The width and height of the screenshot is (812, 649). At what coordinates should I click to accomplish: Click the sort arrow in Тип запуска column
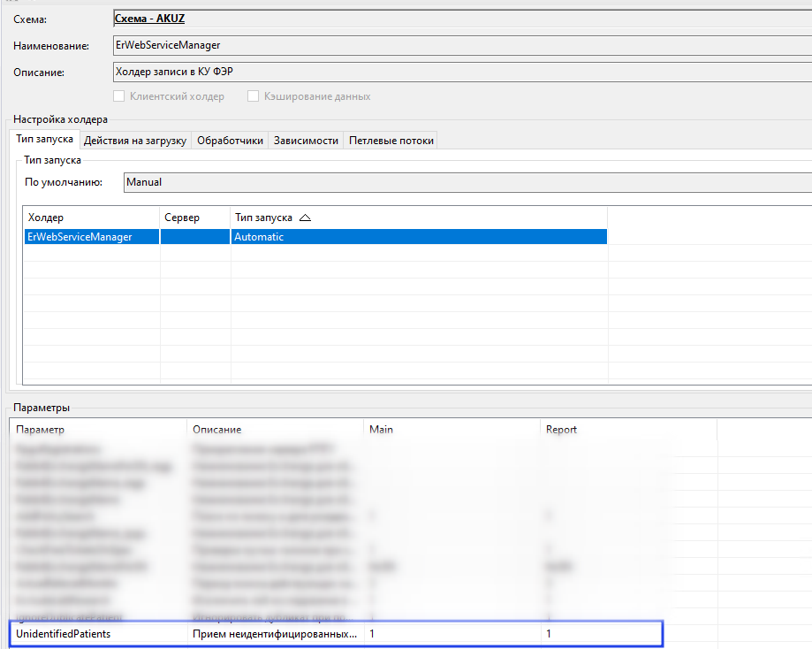(305, 218)
